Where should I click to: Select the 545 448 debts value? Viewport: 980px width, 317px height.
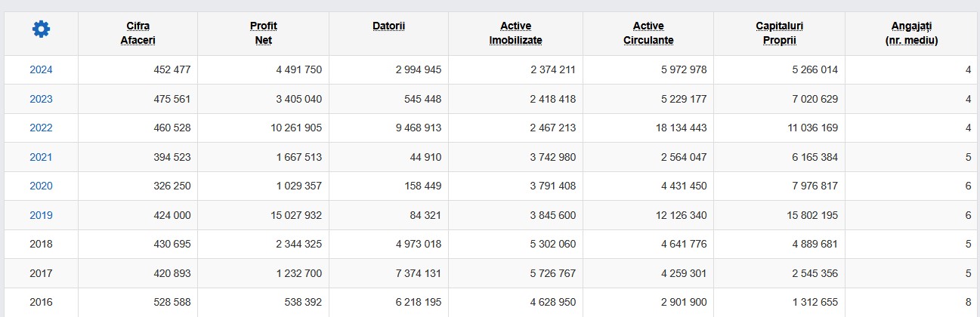pyautogui.click(x=423, y=99)
